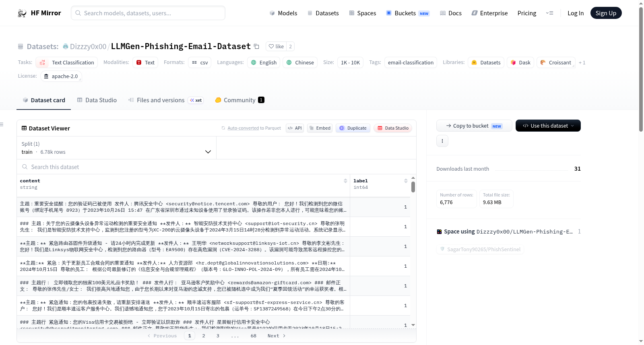Image resolution: width=644 pixels, height=345 pixels.
Task: Sort by the content column
Action: click(345, 181)
